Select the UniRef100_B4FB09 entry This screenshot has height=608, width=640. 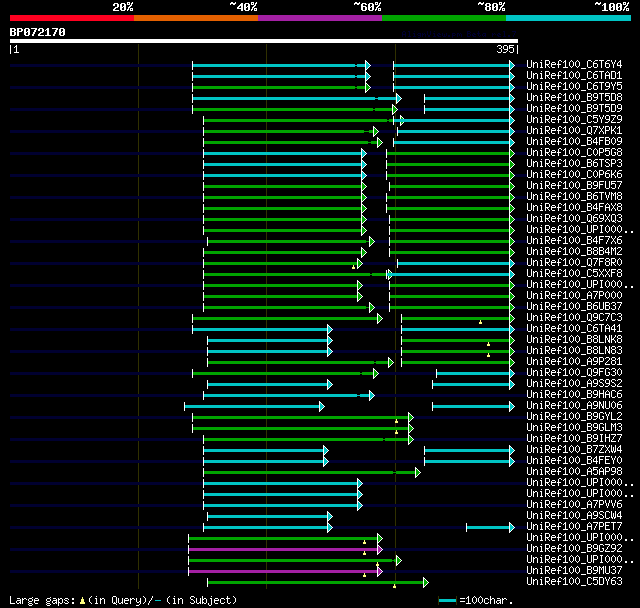click(574, 142)
